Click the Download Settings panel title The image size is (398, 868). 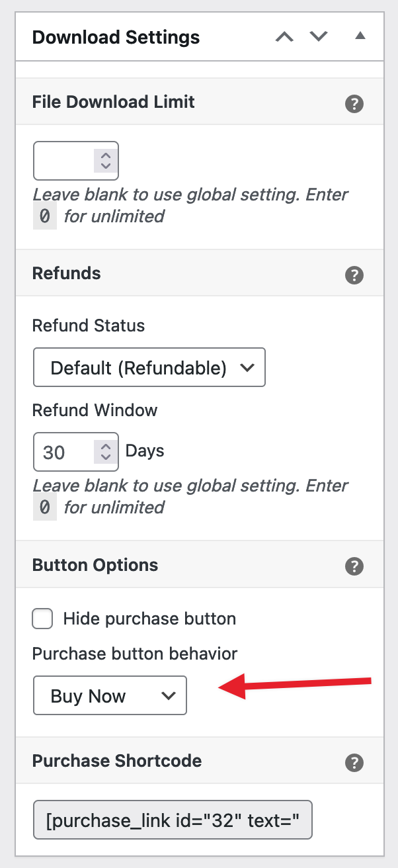[x=116, y=37]
